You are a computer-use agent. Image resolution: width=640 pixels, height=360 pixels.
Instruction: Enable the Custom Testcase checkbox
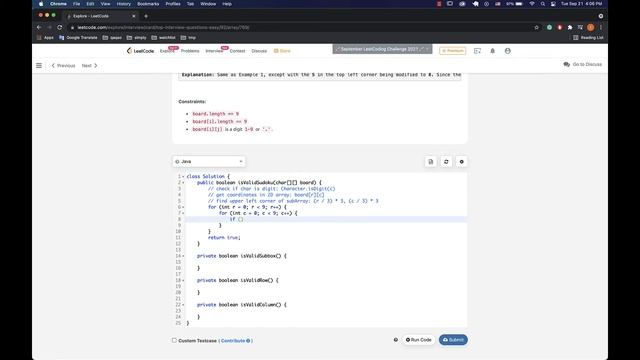point(174,340)
